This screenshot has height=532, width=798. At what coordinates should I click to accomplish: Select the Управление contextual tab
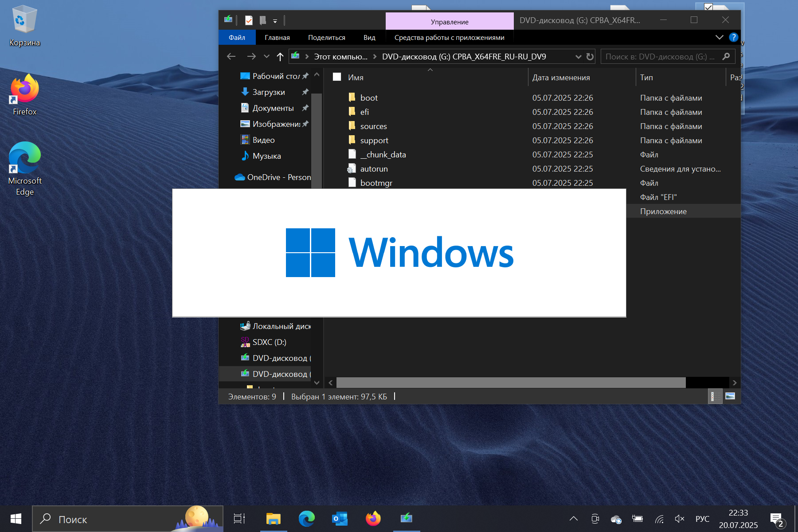tap(450, 21)
